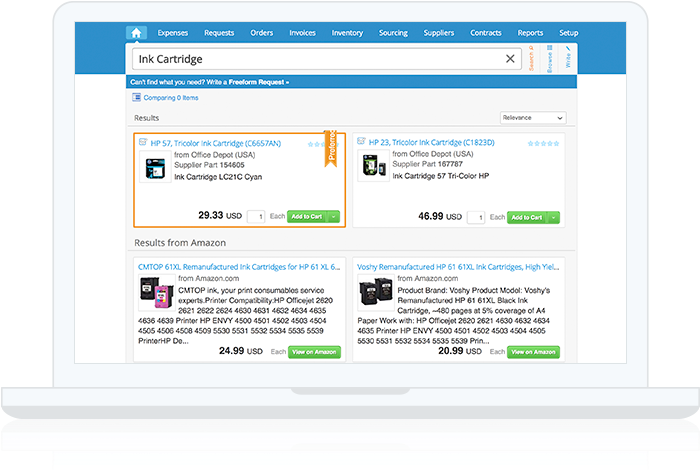Open the Reports menu

530,33
